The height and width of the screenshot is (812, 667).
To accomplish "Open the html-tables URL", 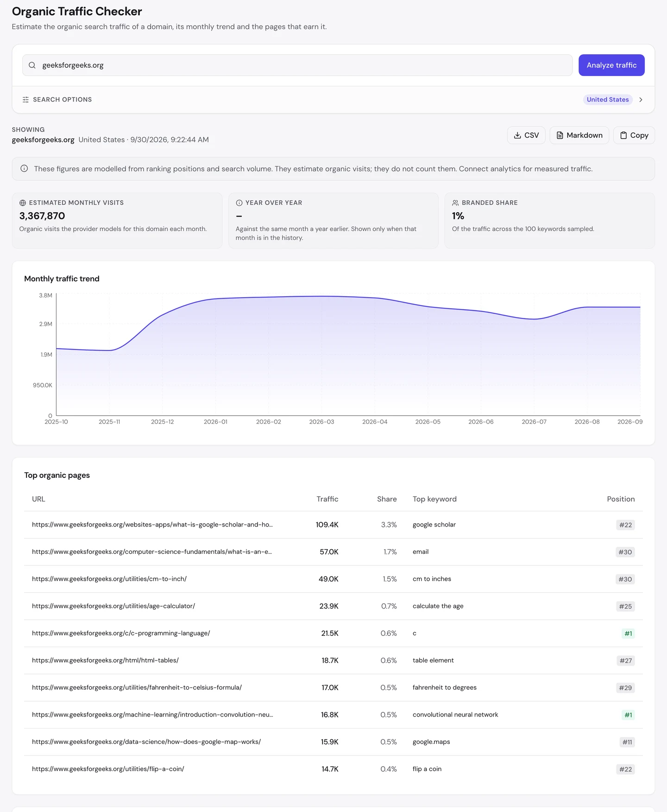I will [x=105, y=660].
